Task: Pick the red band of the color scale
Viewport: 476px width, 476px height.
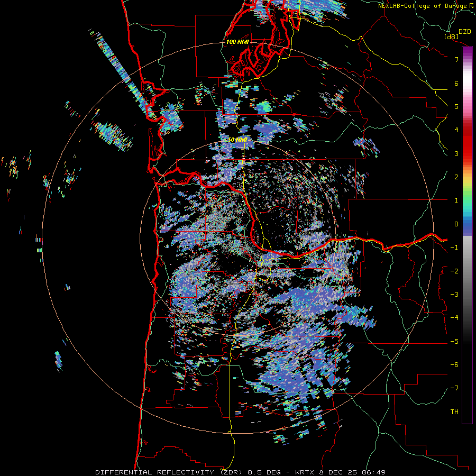Action: pyautogui.click(x=467, y=146)
